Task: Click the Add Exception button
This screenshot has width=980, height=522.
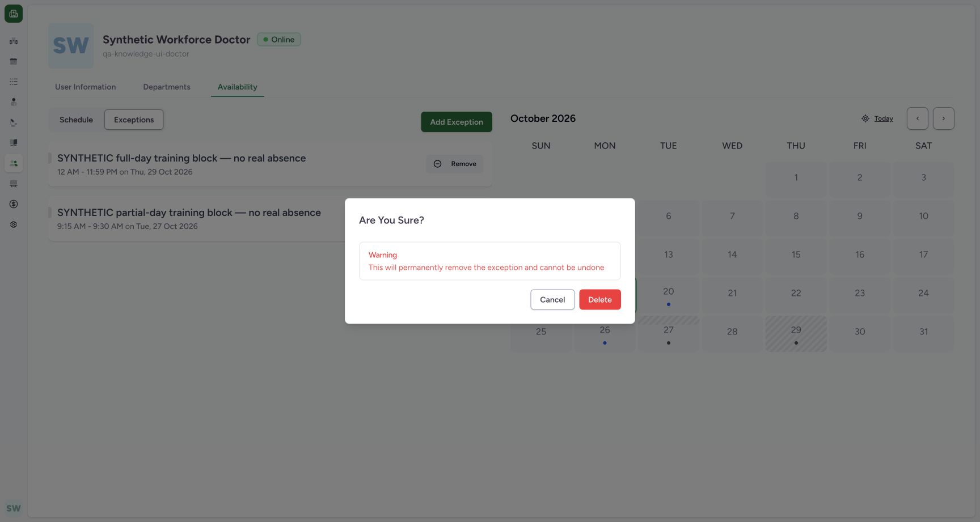Action: 457,122
